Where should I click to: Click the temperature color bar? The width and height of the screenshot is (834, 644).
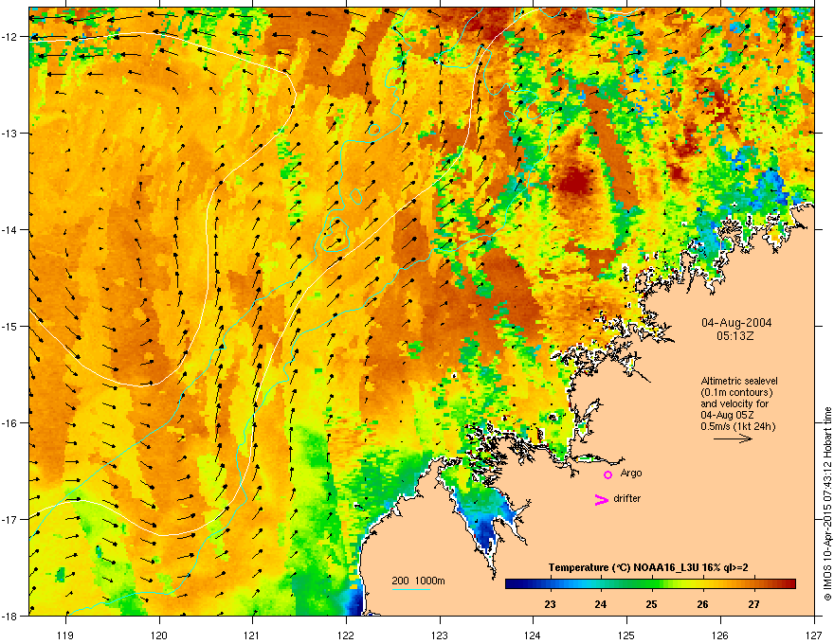click(x=650, y=583)
